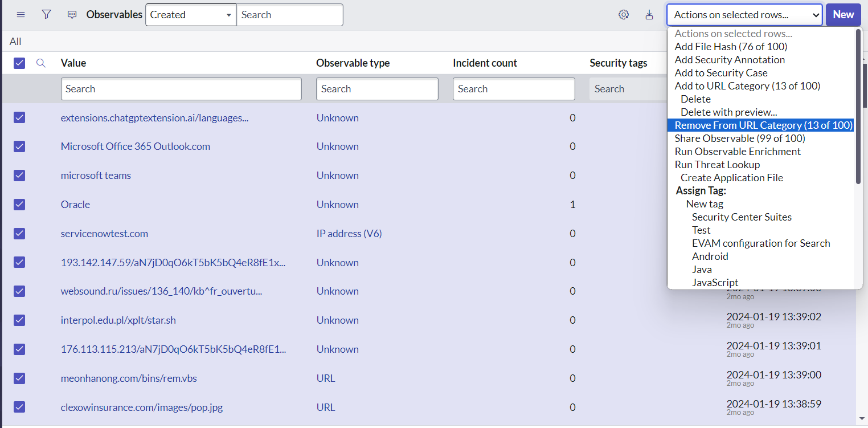Uncheck the interpol.edu.pl row checkbox
868x428 pixels.
[x=19, y=320]
